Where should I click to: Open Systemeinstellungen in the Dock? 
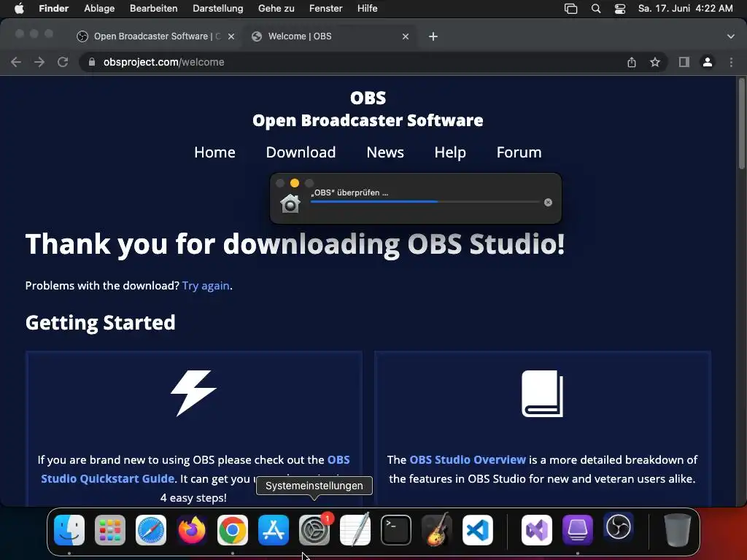click(314, 530)
